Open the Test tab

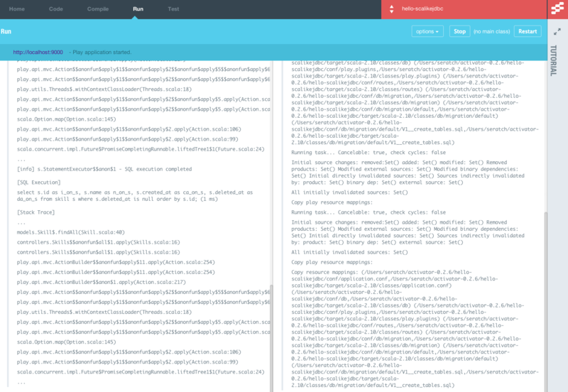coord(173,9)
